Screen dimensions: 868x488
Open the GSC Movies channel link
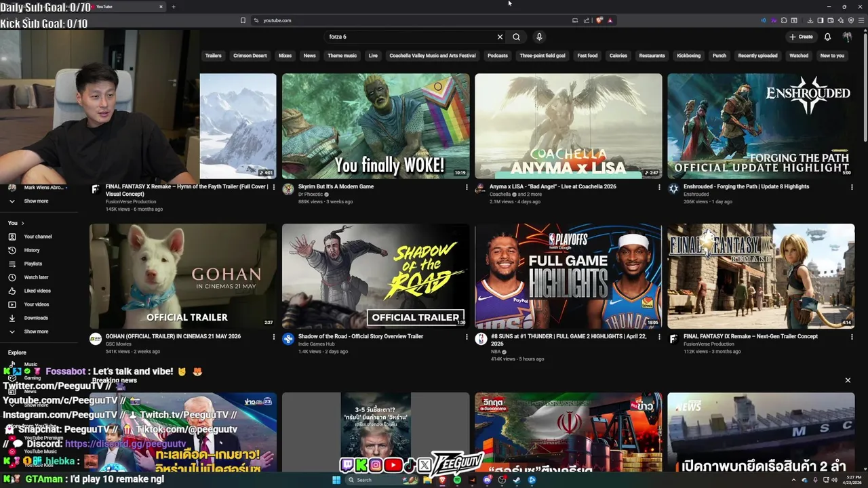tap(119, 344)
